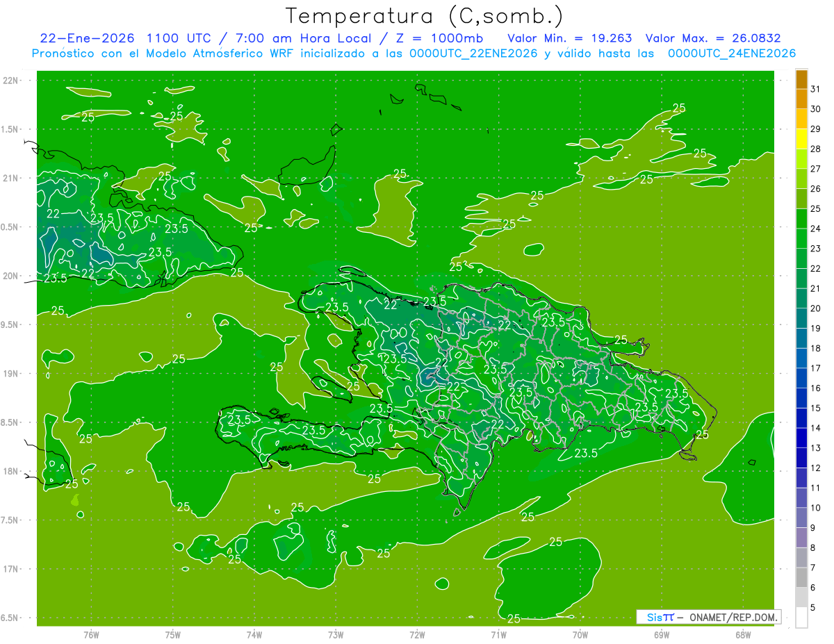
Task: Pick the dark blue legend swatch between 13 and 14
Action: coord(801,438)
